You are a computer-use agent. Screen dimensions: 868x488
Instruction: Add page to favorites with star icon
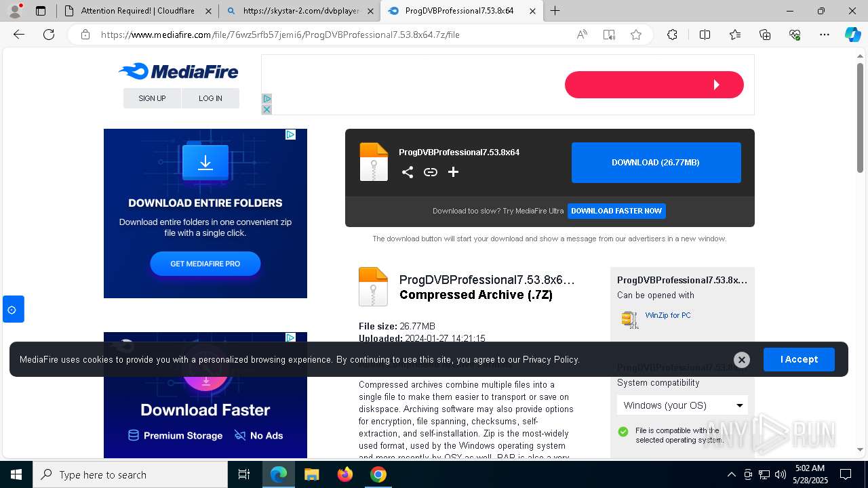click(636, 35)
